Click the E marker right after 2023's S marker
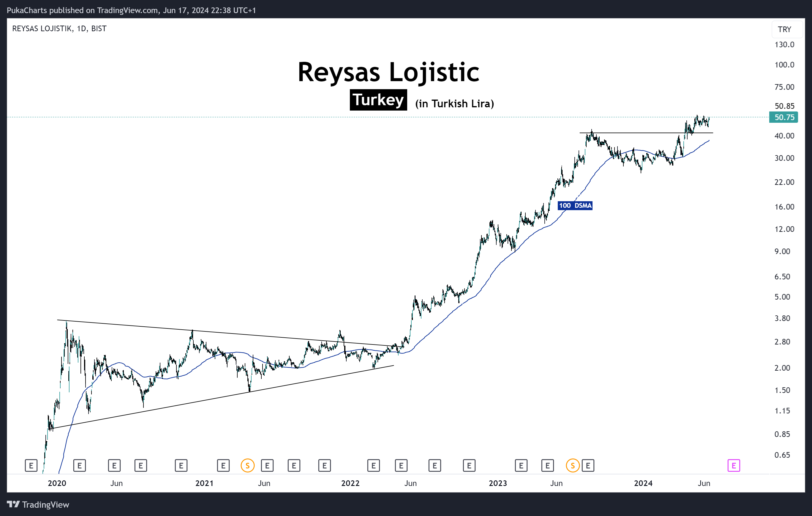This screenshot has width=812, height=516. (x=588, y=466)
